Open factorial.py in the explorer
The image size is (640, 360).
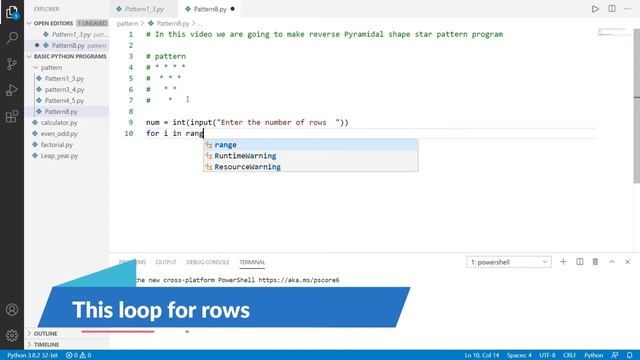[57, 144]
